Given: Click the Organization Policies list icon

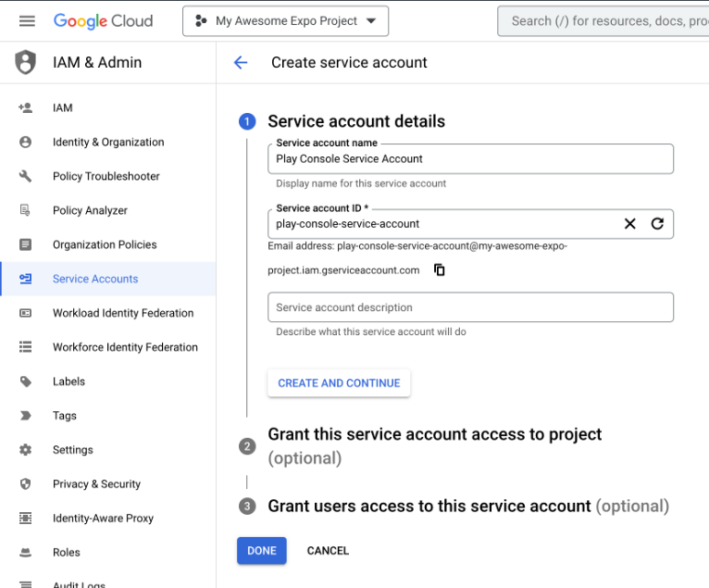Looking at the screenshot, I should pyautogui.click(x=25, y=244).
